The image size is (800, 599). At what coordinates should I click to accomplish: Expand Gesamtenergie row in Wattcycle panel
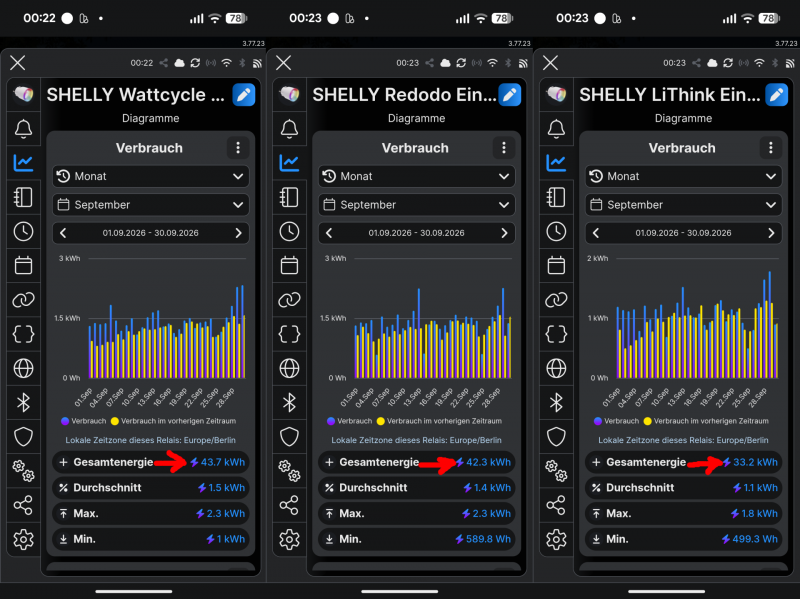151,462
